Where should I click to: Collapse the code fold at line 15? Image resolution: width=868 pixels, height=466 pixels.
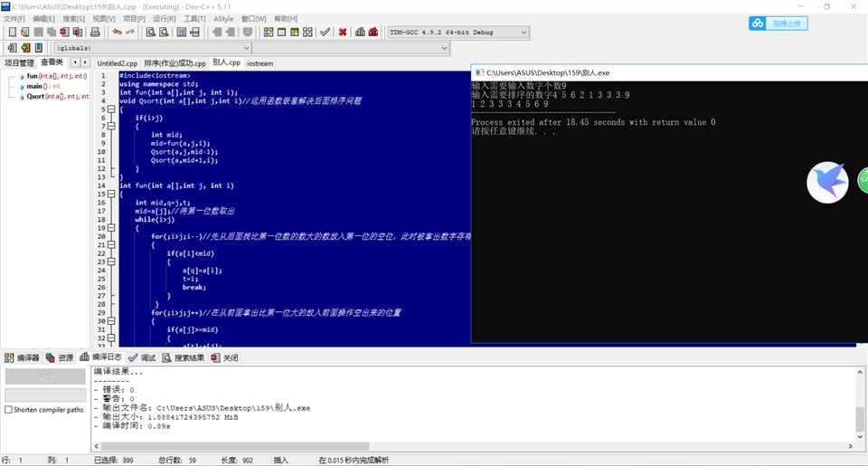[x=111, y=194]
